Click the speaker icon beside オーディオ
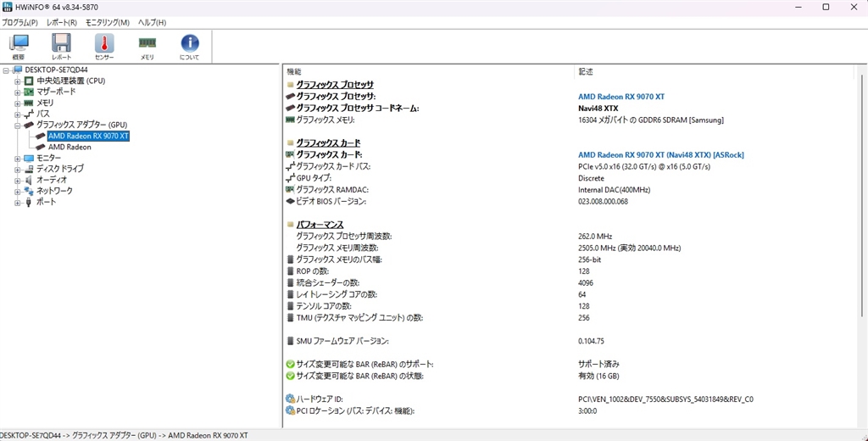This screenshot has width=868, height=441. [29, 180]
